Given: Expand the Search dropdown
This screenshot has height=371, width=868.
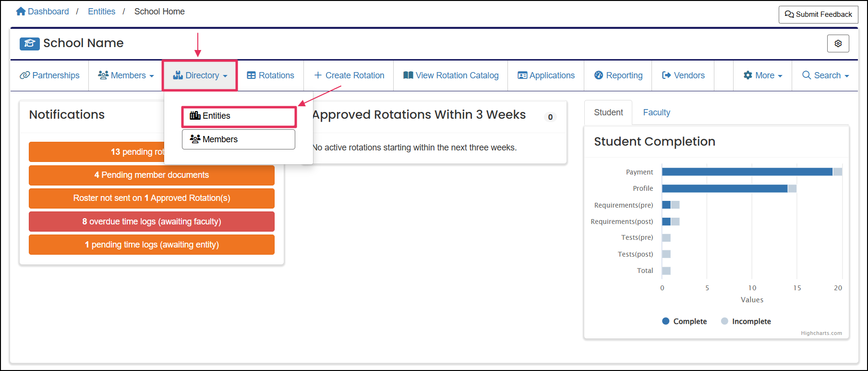Looking at the screenshot, I should 825,75.
